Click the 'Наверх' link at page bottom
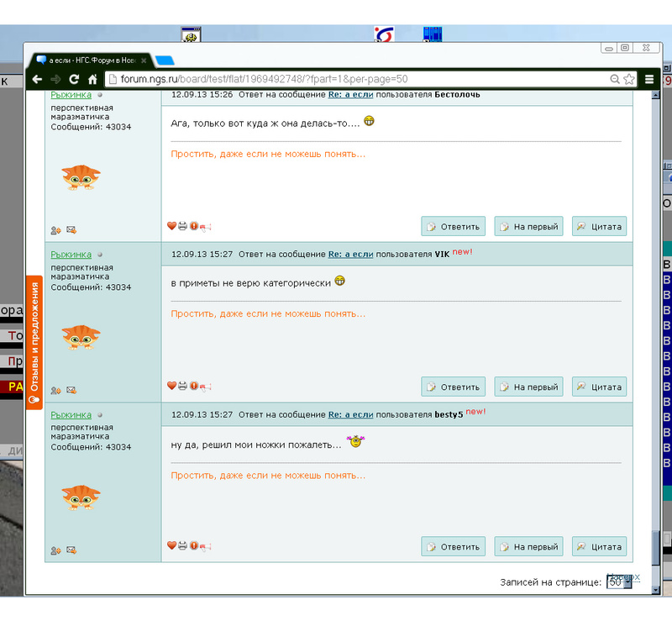Image resolution: width=672 pixels, height=626 pixels. (623, 576)
